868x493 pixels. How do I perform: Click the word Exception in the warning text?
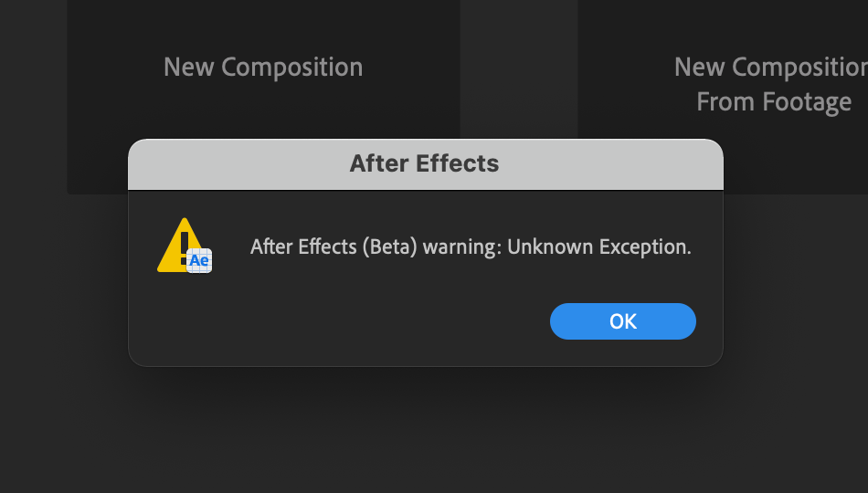tap(645, 246)
